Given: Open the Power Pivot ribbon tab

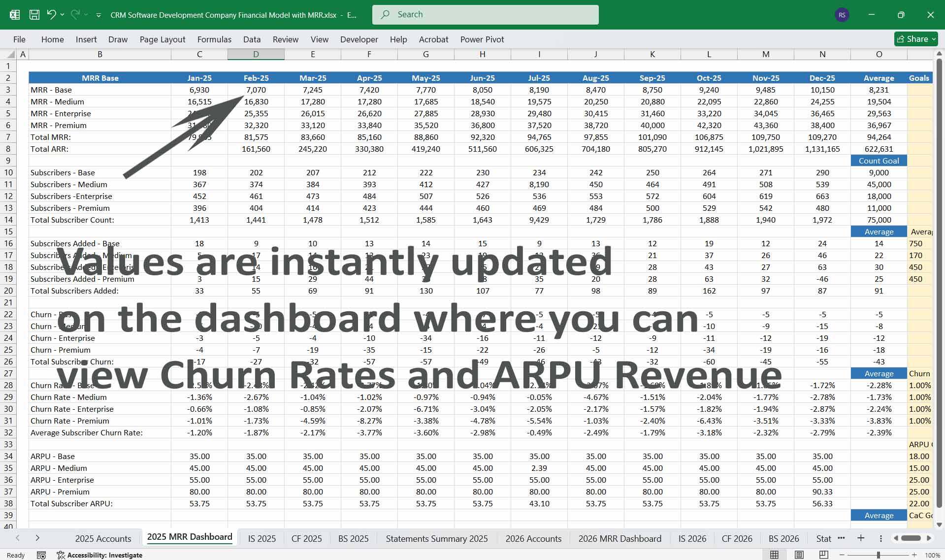Looking at the screenshot, I should pyautogui.click(x=482, y=39).
